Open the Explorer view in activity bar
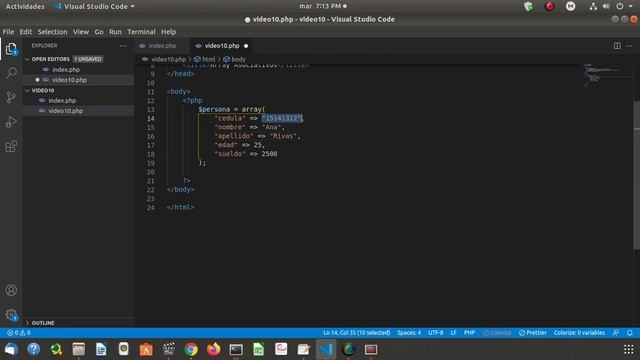640x360 pixels. 11,49
